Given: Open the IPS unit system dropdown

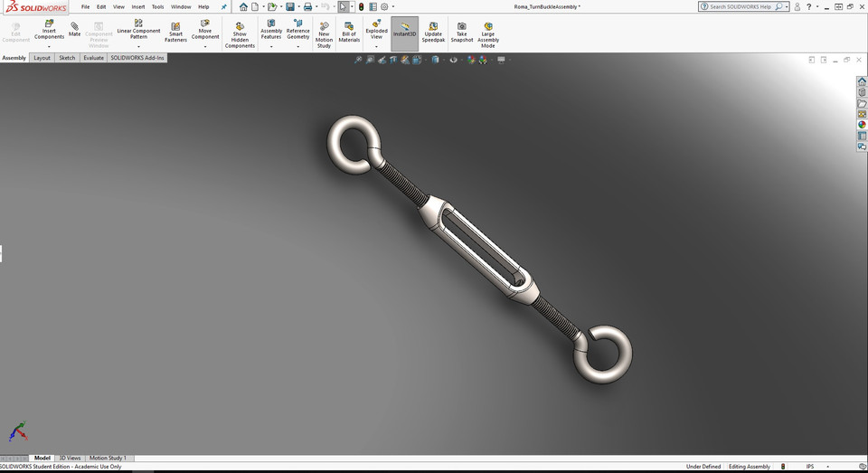Looking at the screenshot, I should (x=827, y=467).
